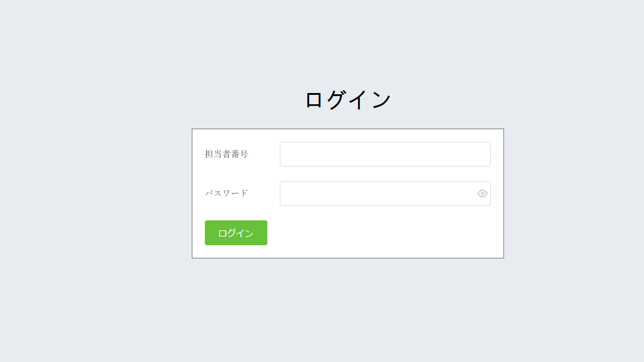644x362 pixels.
Task: Click the green ログイン button
Action: (235, 233)
